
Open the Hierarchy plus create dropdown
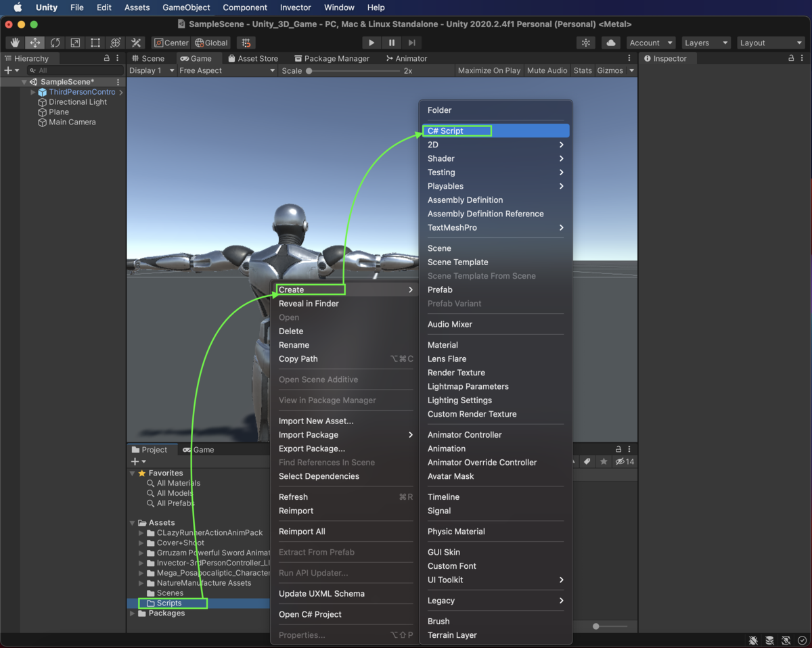[12, 70]
